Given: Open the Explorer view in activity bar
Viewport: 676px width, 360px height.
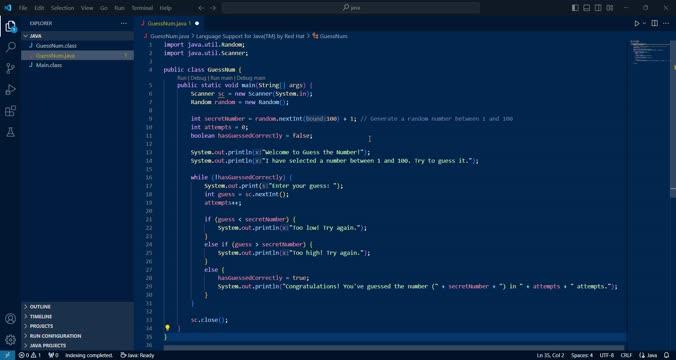Looking at the screenshot, I should 10,26.
